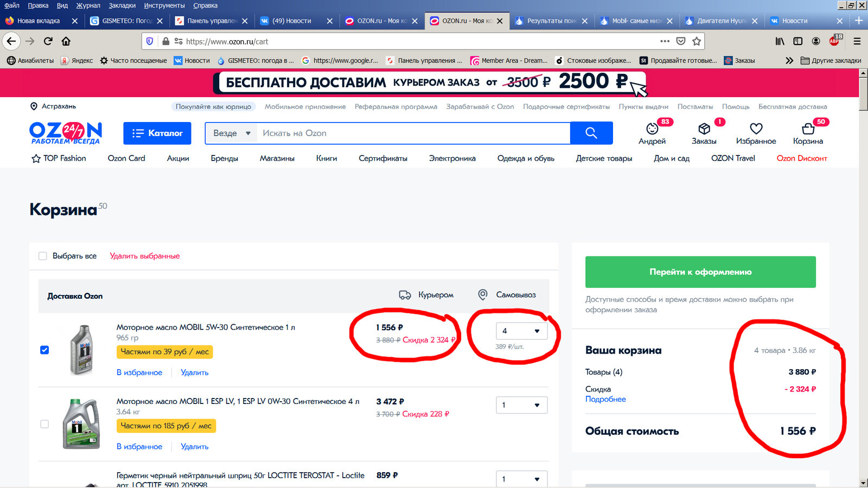Screen dimensions: 868x488
Task: Open Ozon Дисконт link
Action: (x=802, y=158)
